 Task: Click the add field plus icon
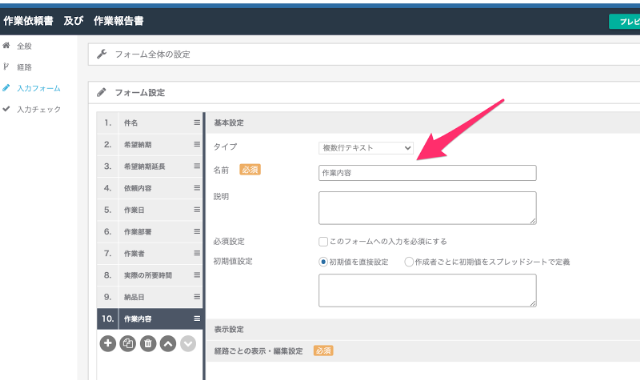tap(108, 343)
